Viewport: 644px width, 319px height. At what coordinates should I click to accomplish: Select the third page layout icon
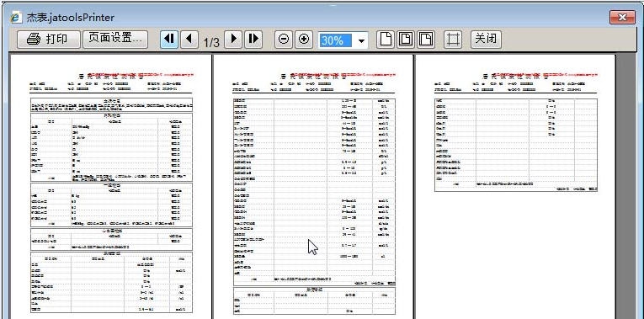[x=426, y=40]
